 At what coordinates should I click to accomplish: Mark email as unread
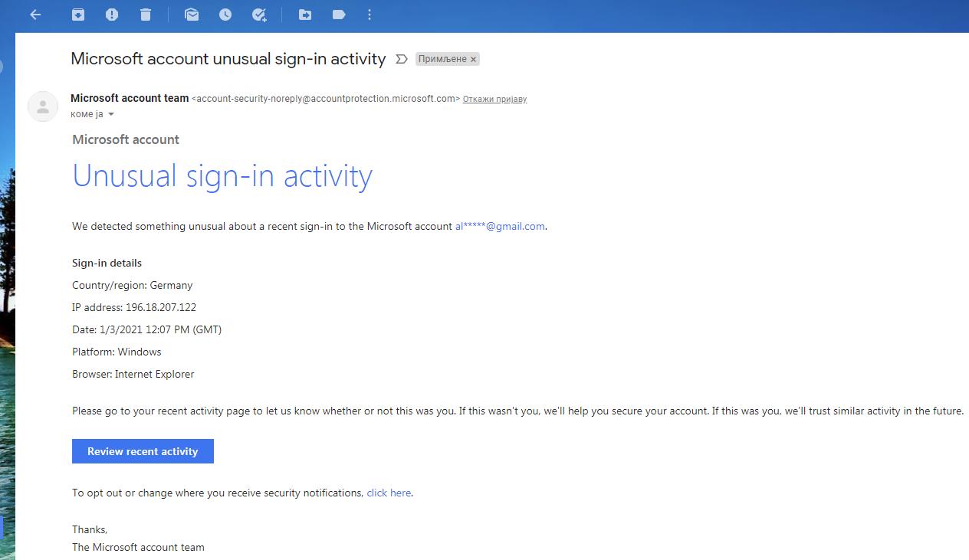pyautogui.click(x=192, y=15)
